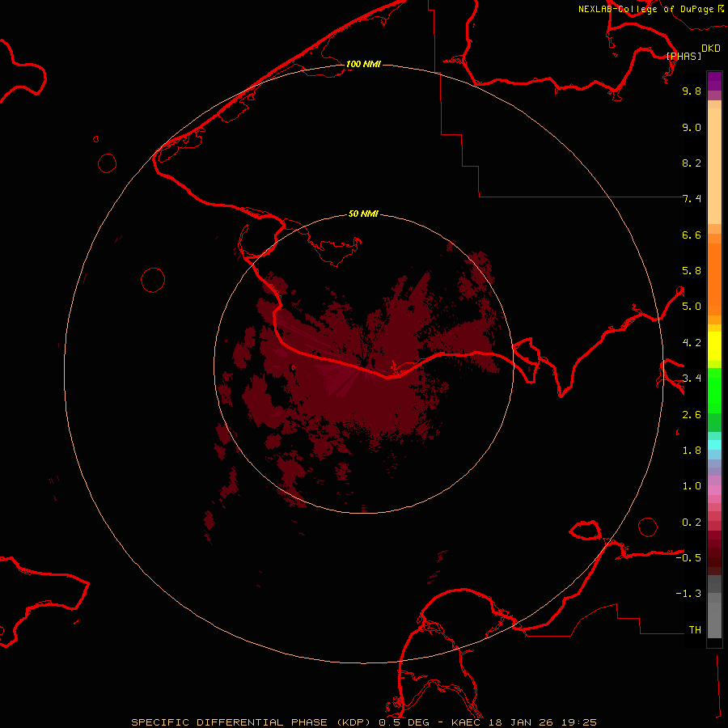Click the 1.0 color scale label
This screenshot has height=728, width=728.
692,486
